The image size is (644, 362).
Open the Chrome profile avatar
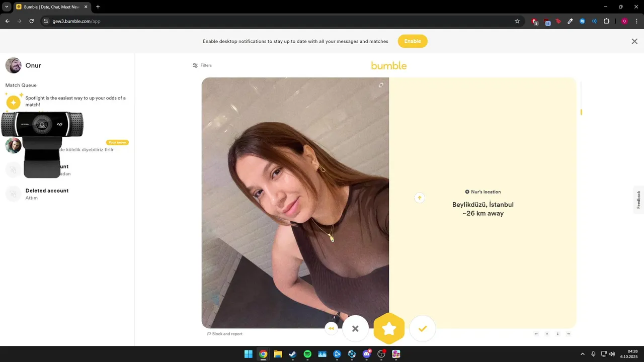[624, 21]
